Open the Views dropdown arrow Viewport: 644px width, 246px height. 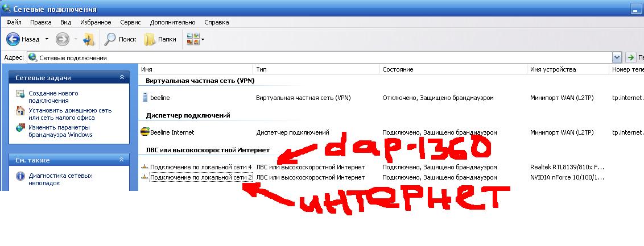[203, 40]
